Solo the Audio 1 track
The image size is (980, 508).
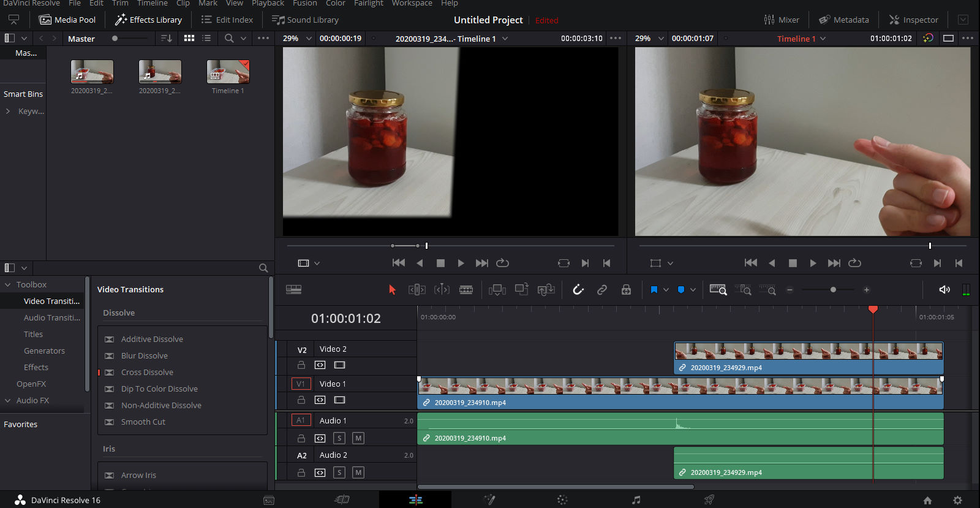(x=339, y=438)
